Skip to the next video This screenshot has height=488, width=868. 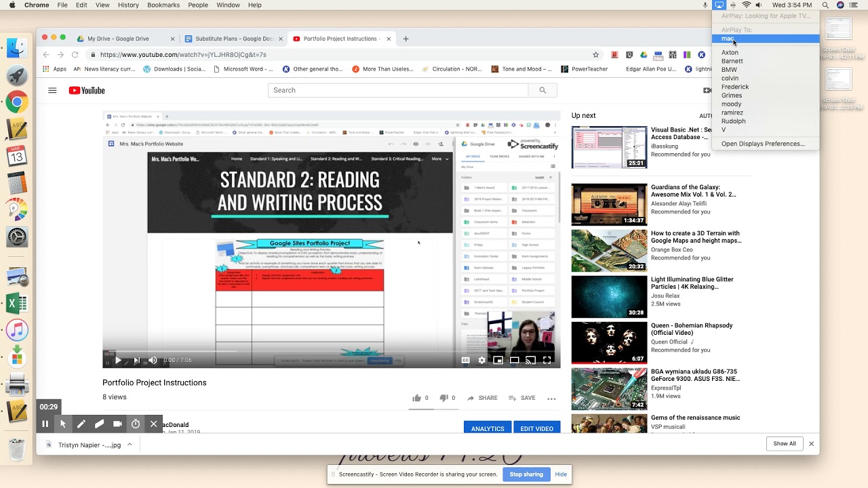136,360
